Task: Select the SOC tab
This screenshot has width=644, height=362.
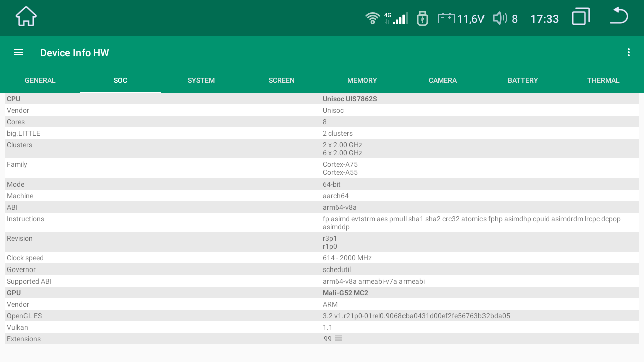Action: (121, 80)
